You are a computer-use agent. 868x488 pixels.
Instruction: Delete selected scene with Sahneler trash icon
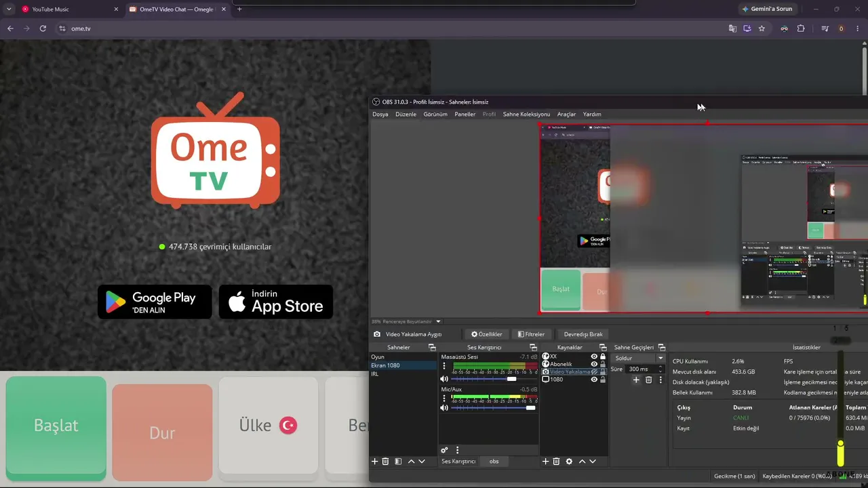pyautogui.click(x=386, y=462)
